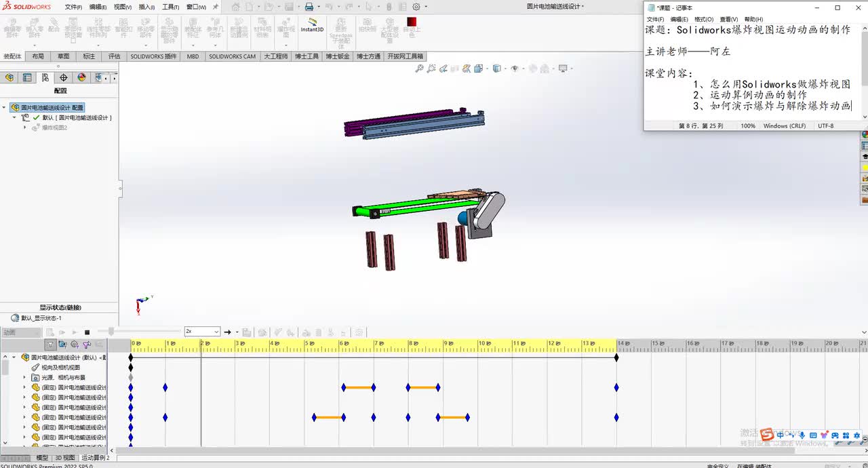The width and height of the screenshot is (868, 468).
Task: Open the motion study type dropdown
Action: 20,332
